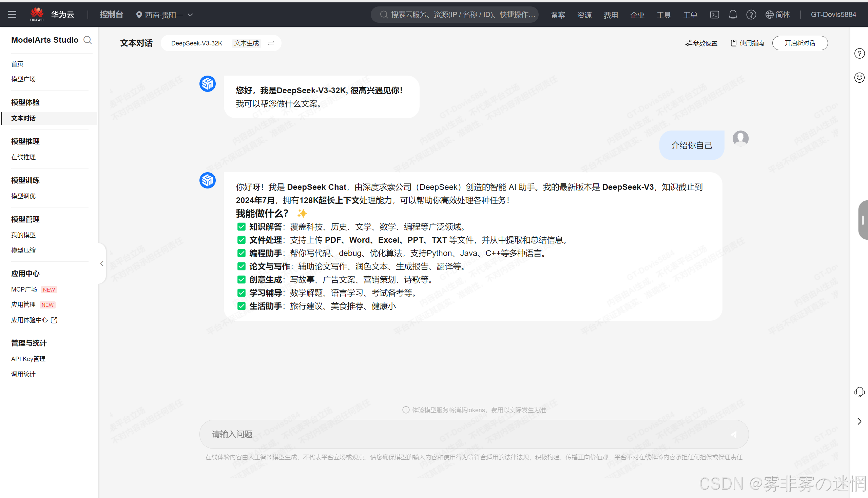Viewport: 868px width, 498px height.
Task: Open 在线推理 in sidebar
Action: [x=23, y=157]
